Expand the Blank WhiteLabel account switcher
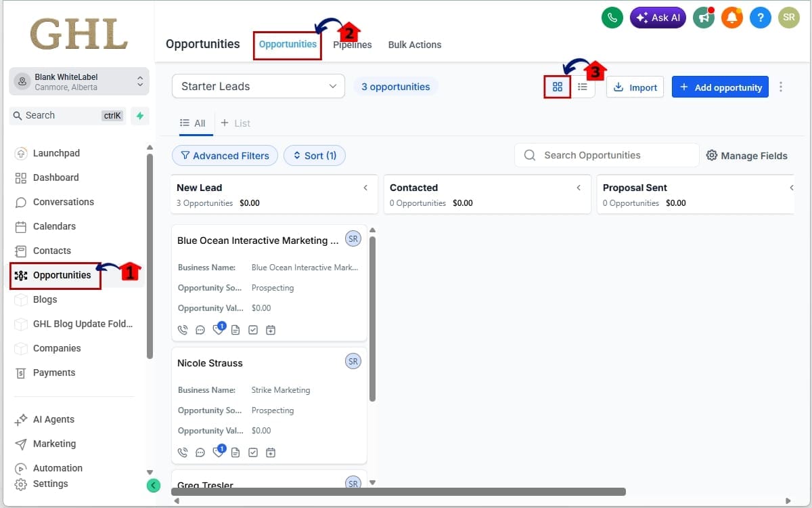 point(78,81)
